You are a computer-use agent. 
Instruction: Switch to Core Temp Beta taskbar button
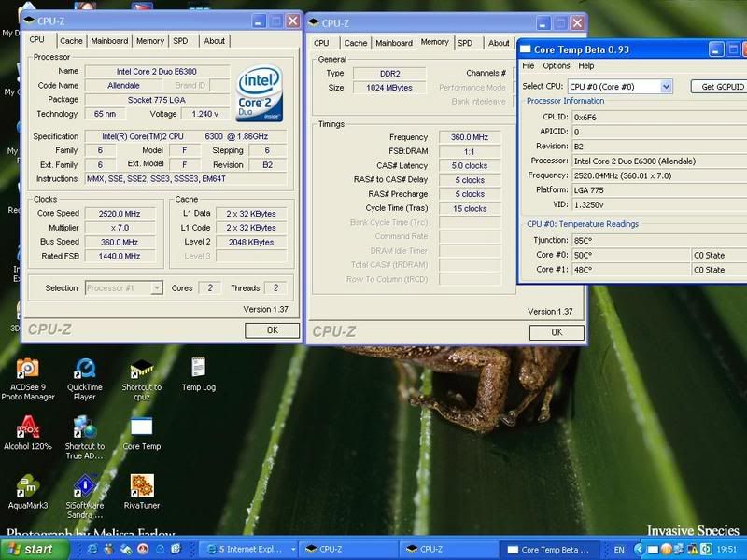click(548, 550)
